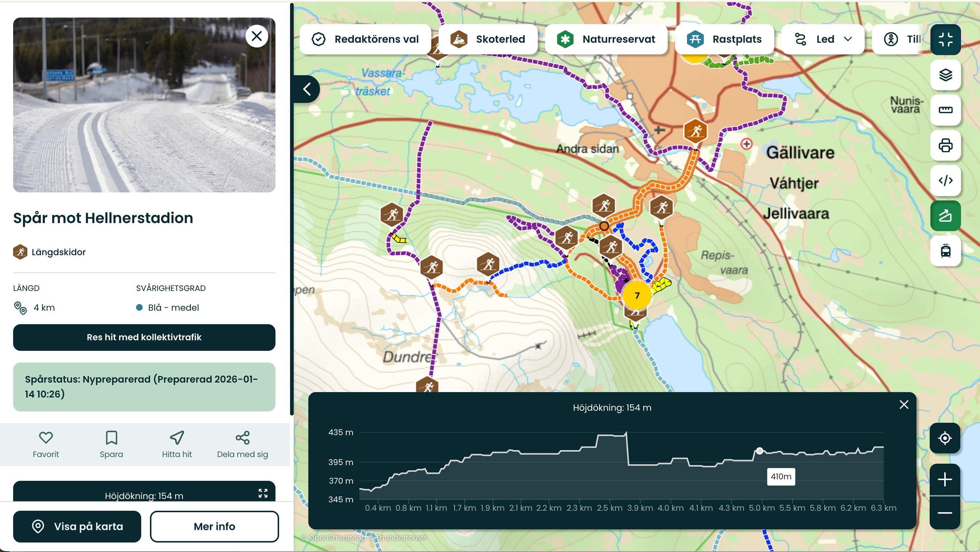Screen dimensions: 980x552
Task: Collapse the side panel with the left arrow
Action: 306,89
